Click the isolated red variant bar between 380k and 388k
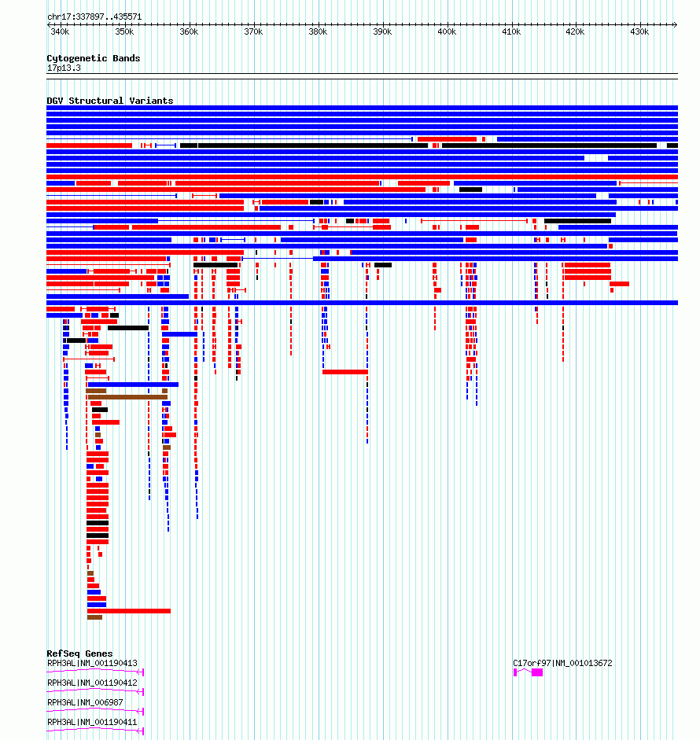The image size is (700, 740). [345, 372]
